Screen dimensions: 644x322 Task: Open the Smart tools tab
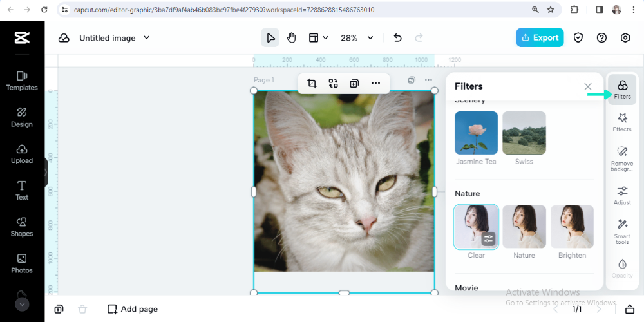622,232
